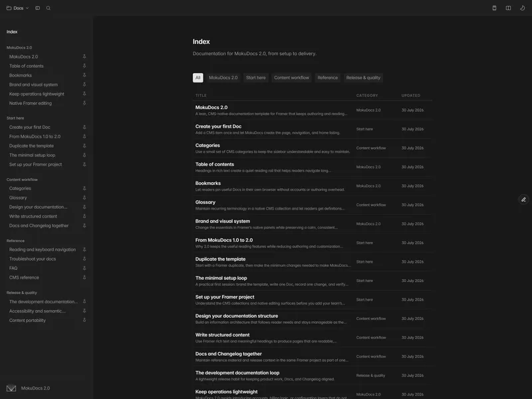Image resolution: width=532 pixels, height=399 pixels.
Task: Open Native Framer editing sidebar link
Action: click(31, 103)
